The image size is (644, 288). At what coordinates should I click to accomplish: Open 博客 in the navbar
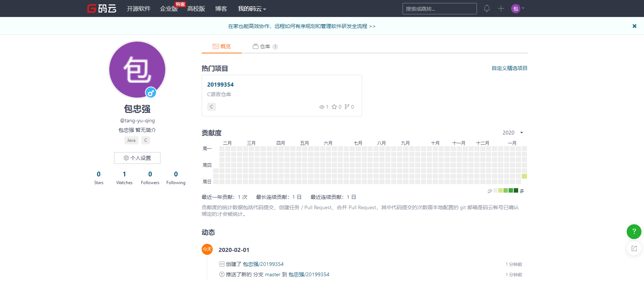click(x=221, y=8)
